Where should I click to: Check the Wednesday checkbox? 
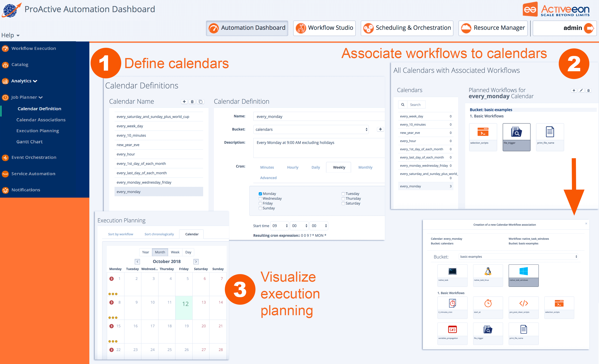260,199
